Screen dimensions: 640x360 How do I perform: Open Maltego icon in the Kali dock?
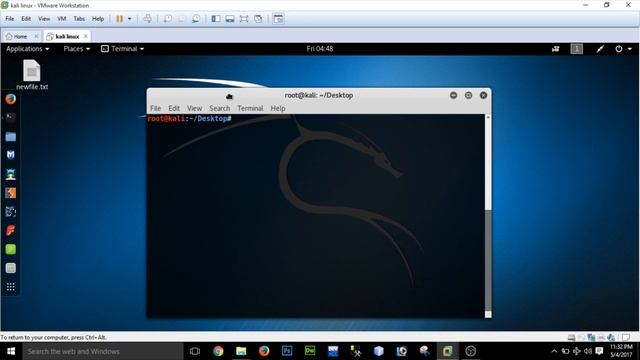(11, 211)
